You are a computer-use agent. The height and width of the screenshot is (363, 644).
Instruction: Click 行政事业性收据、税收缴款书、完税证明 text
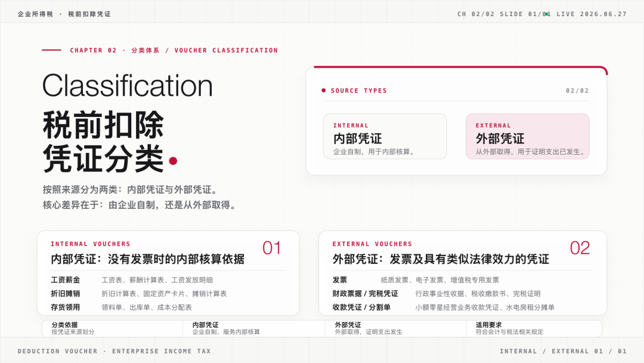[x=478, y=294]
